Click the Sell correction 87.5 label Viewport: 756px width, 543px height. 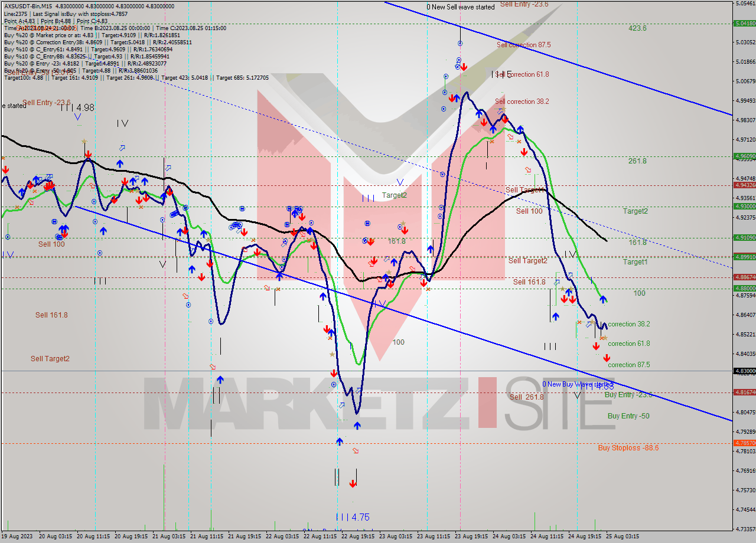523,45
